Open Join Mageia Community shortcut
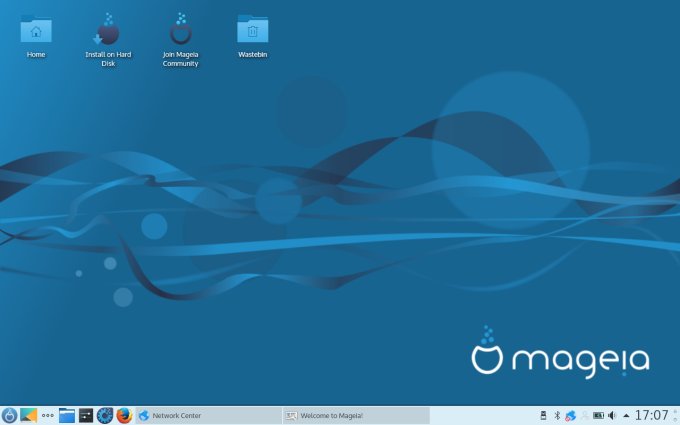Screen dimensions: 680x425 pos(180,40)
